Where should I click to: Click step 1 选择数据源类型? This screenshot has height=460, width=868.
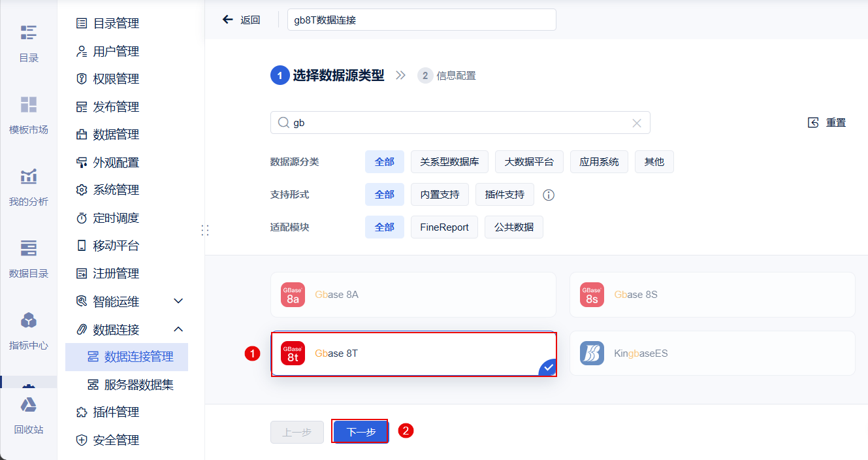(328, 76)
